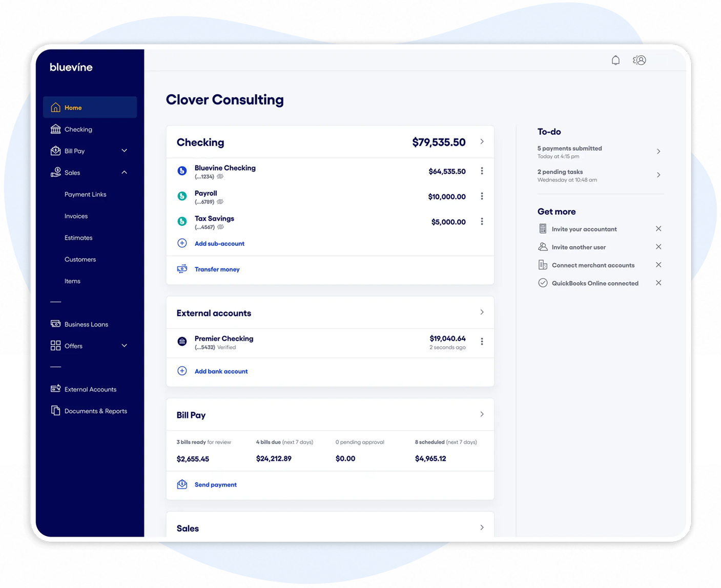
Task: Click the Send payment link
Action: click(216, 485)
